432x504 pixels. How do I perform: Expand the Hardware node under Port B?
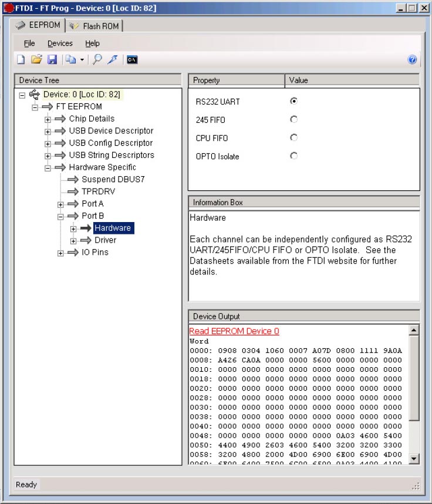click(73, 229)
